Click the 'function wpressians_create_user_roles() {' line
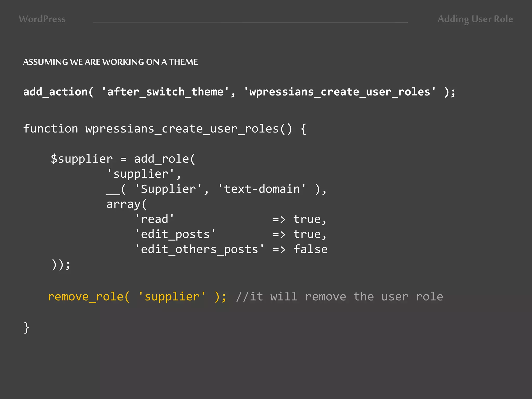This screenshot has height=399, width=532. pos(165,129)
